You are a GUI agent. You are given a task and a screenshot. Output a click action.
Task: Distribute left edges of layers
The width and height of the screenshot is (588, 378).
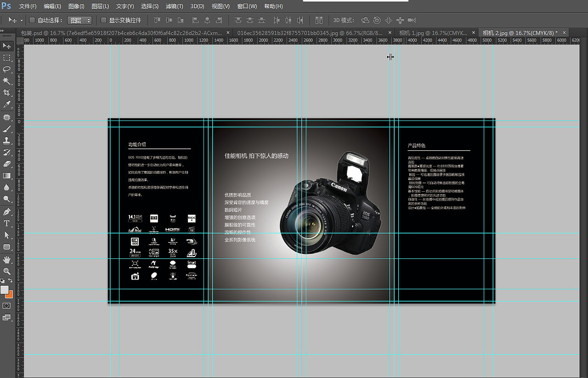[x=277, y=20]
